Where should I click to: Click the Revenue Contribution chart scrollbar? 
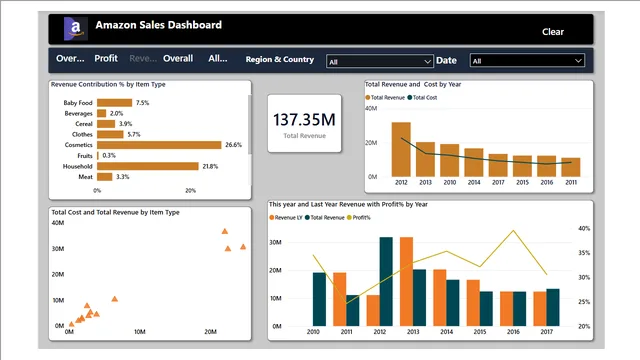250,124
